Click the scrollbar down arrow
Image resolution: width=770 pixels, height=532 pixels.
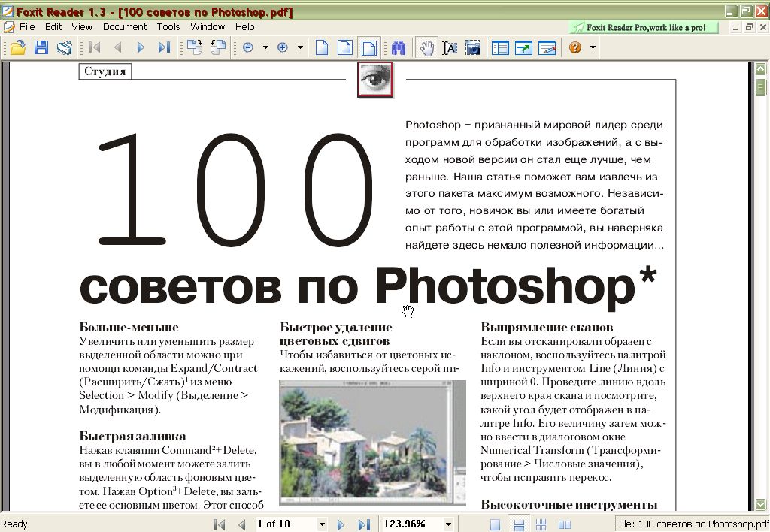[760, 504]
